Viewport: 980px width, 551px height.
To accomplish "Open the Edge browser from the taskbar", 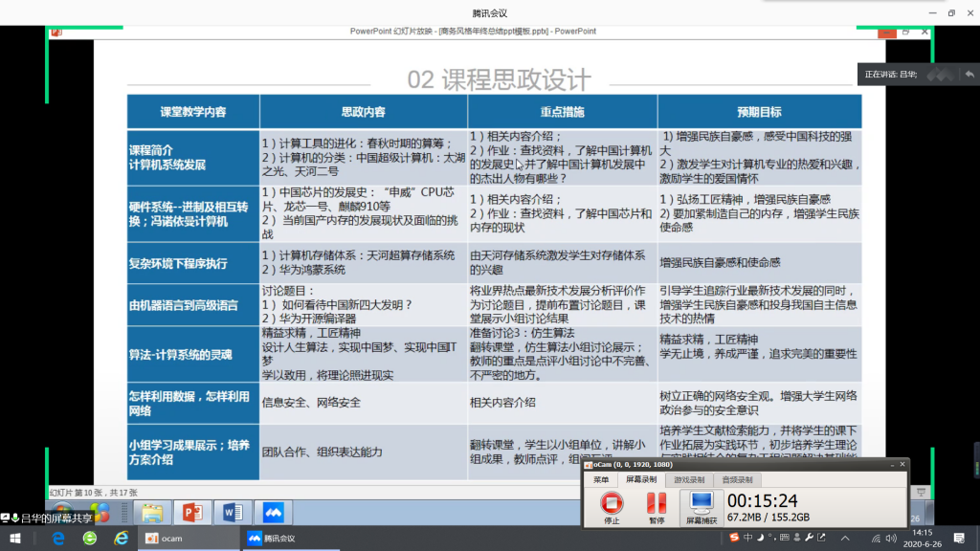I will tap(58, 539).
